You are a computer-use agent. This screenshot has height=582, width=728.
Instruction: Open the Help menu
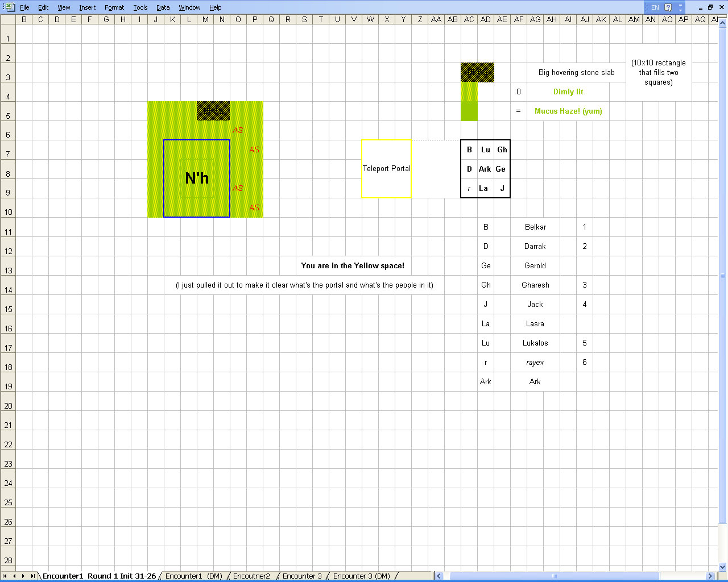[215, 7]
